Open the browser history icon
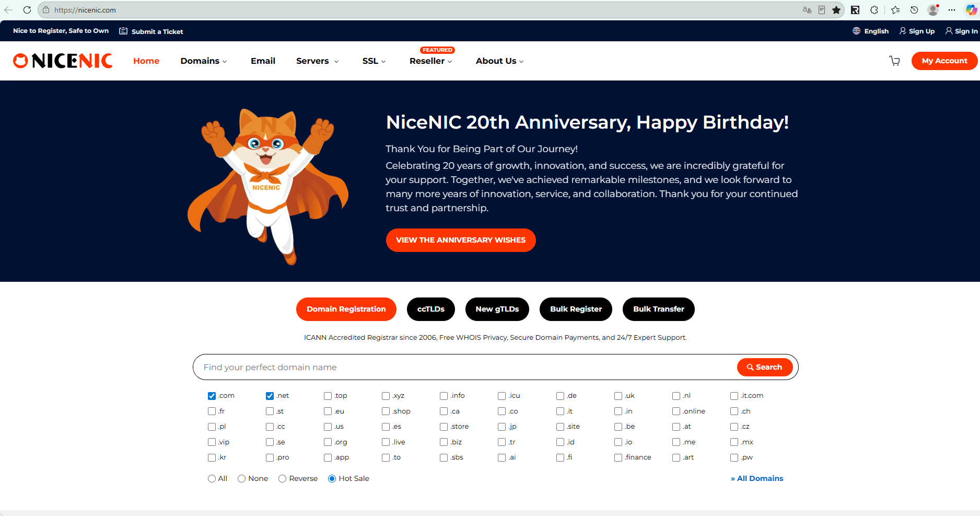 coord(914,10)
